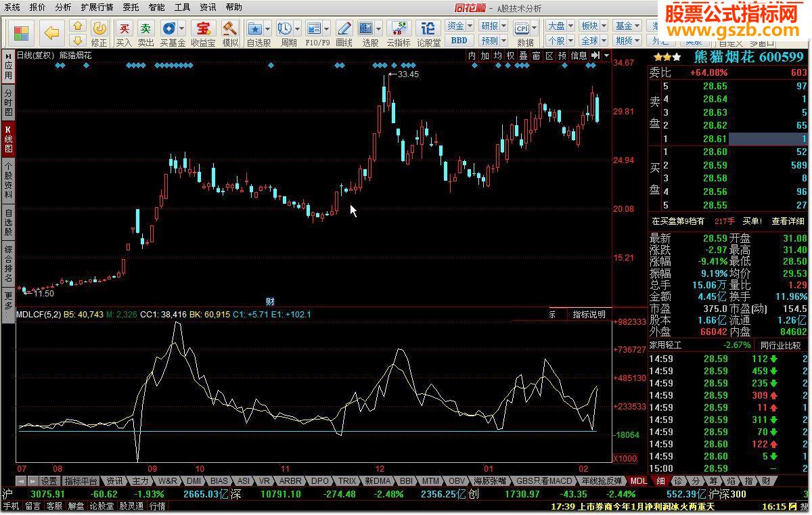Click the 买单! button

click(x=752, y=221)
